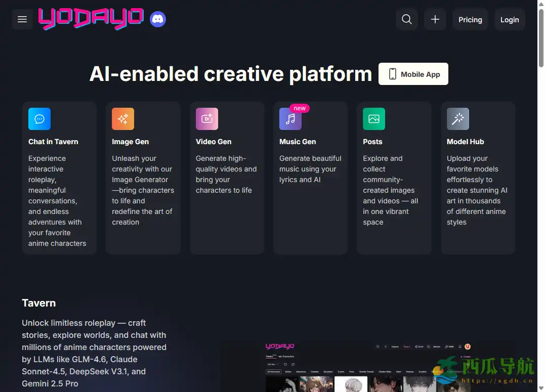The image size is (545, 392).
Task: Click the Login button
Action: 510,19
